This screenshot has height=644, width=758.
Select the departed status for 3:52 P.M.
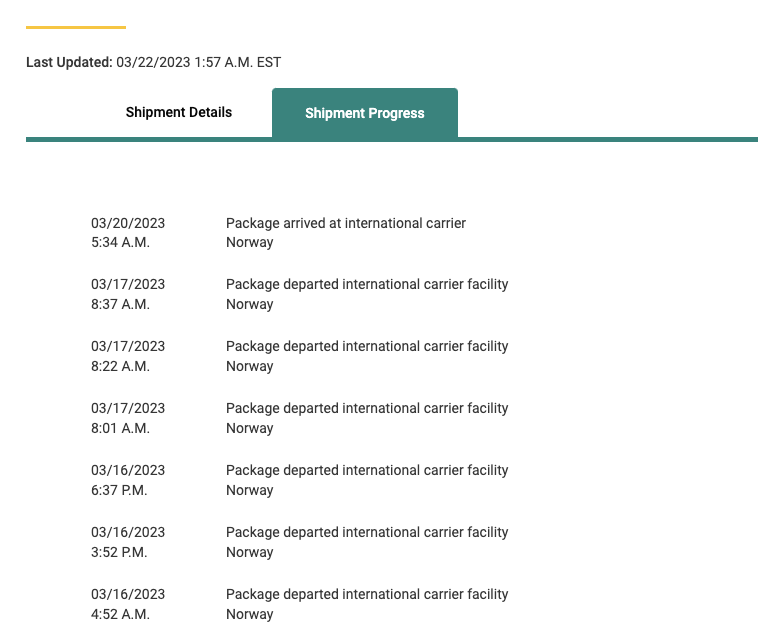(x=367, y=532)
